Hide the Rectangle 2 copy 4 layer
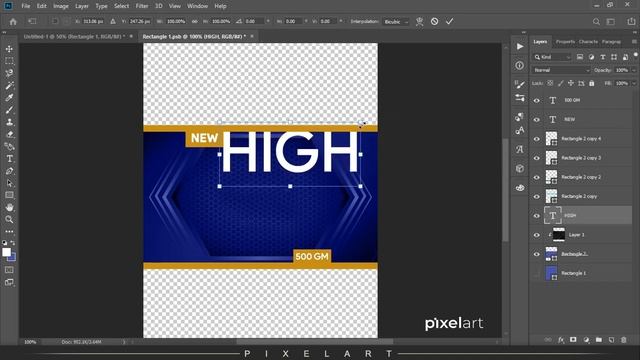 (537, 139)
